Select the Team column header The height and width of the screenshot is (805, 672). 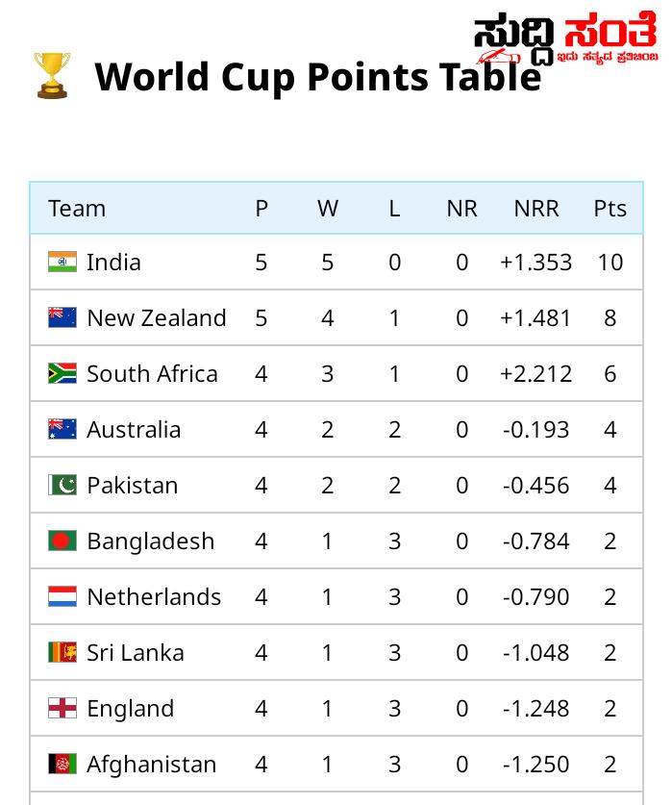click(x=77, y=209)
